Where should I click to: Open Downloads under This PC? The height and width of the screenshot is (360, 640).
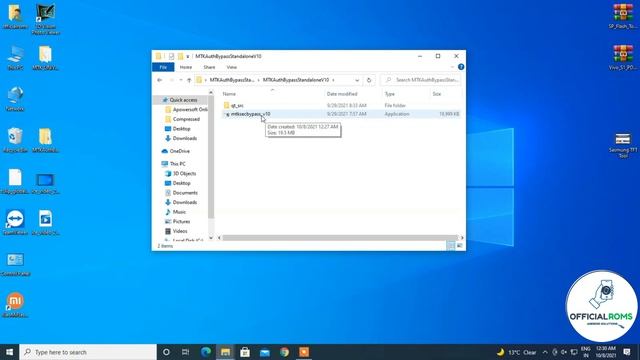(181, 202)
